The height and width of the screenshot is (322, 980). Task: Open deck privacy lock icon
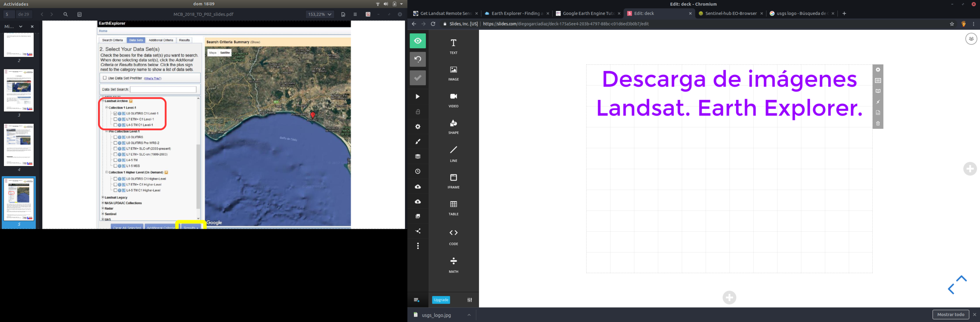pos(417,112)
